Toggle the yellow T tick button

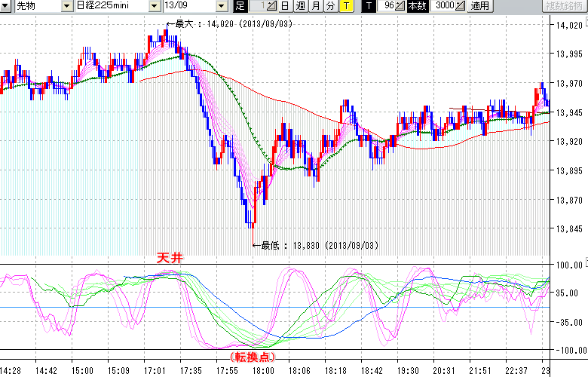click(346, 6)
